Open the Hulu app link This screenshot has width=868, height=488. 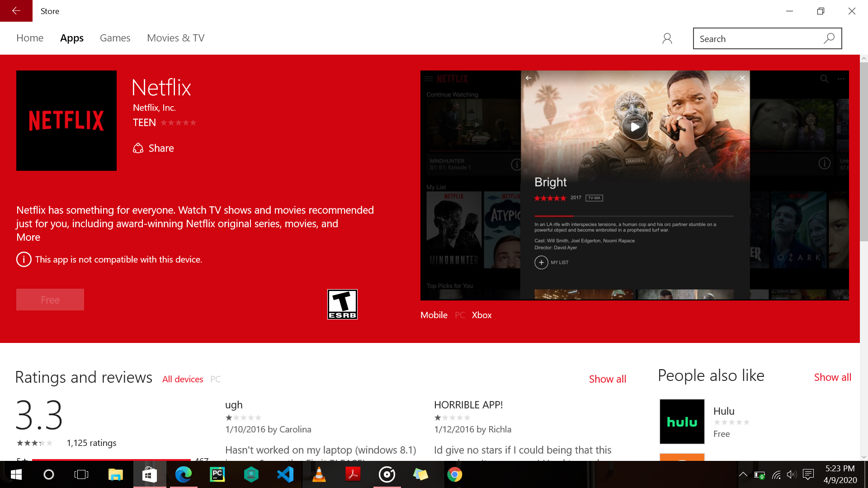point(724,411)
